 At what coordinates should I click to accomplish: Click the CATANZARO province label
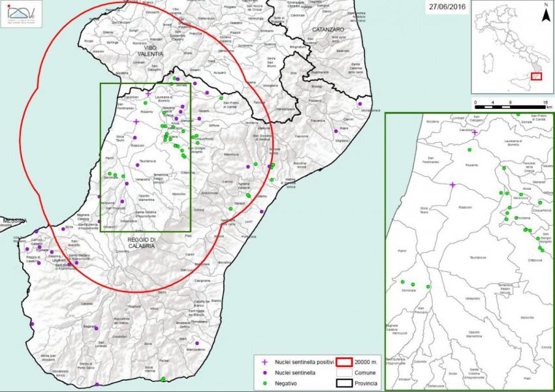click(x=332, y=31)
